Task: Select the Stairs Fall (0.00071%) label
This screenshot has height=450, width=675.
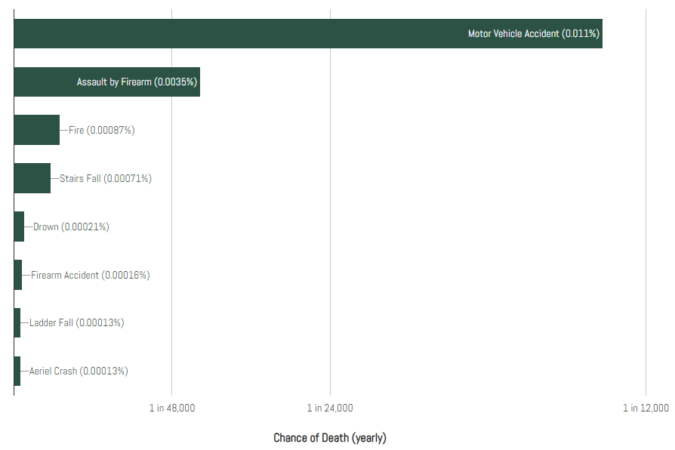Action: coord(105,178)
